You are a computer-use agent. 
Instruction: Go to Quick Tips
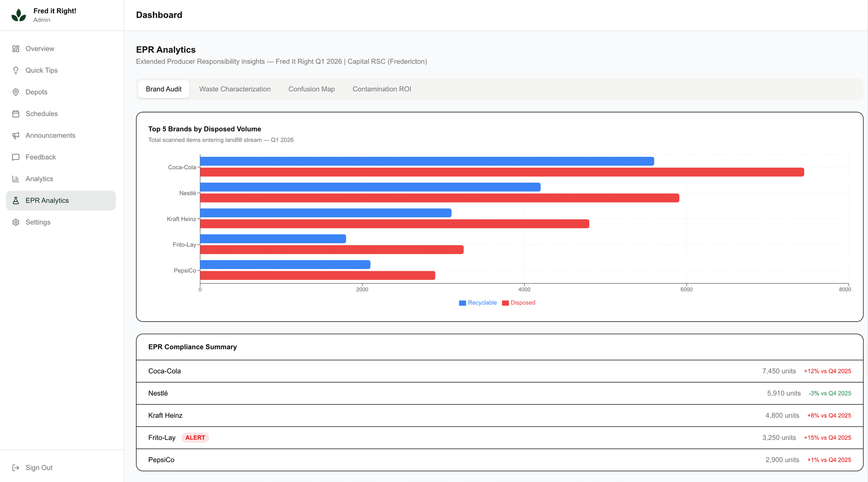tap(61, 71)
